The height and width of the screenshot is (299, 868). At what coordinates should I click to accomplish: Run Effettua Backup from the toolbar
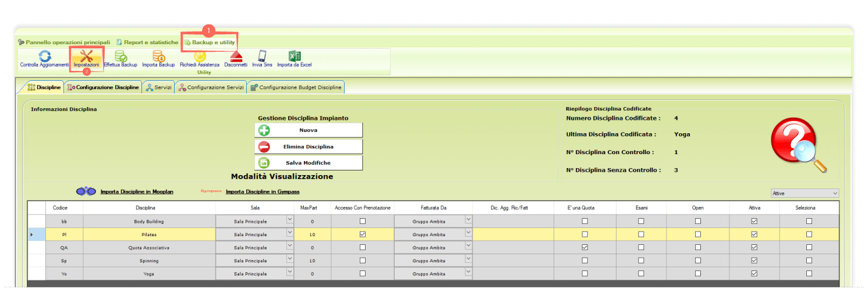click(x=121, y=56)
